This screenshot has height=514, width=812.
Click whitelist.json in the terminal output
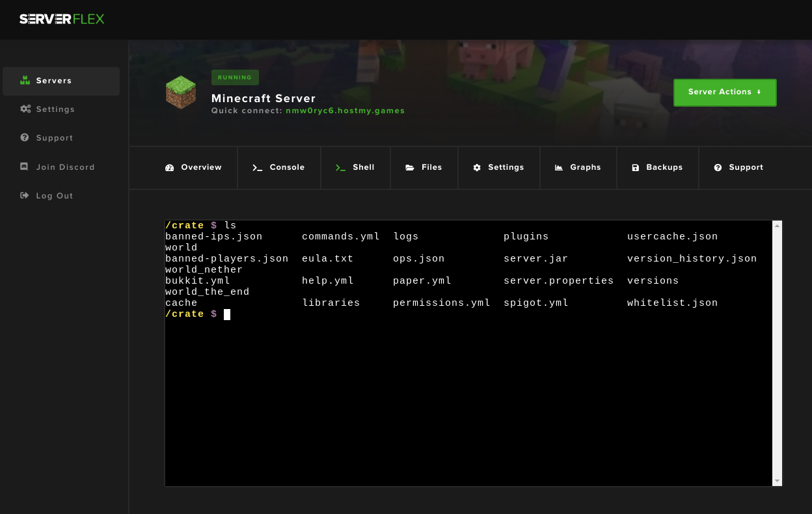click(673, 303)
